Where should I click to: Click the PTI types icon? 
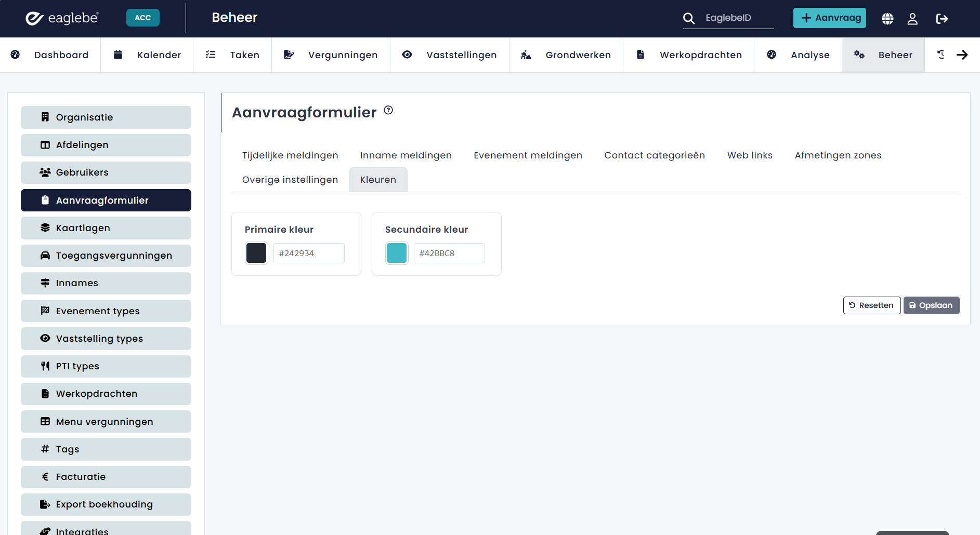[45, 366]
